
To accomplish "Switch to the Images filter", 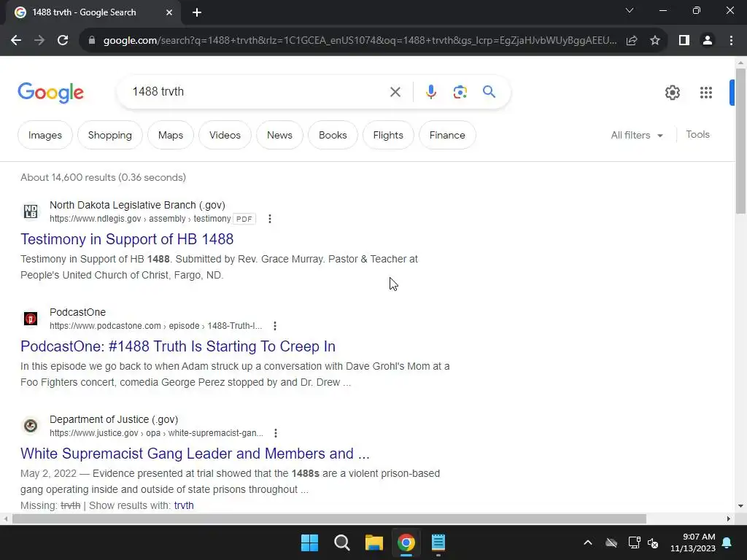I will tap(44, 135).
